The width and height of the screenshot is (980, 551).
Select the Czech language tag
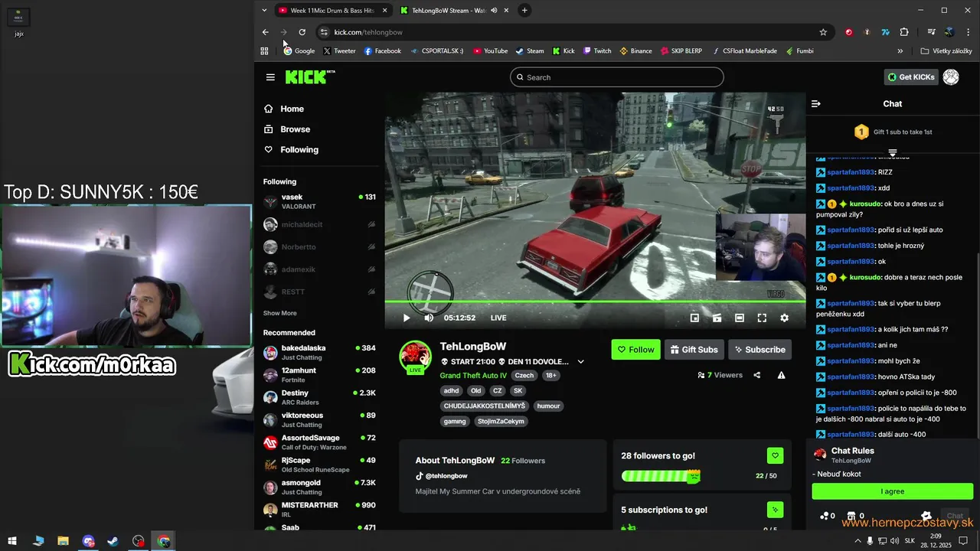[x=524, y=376]
